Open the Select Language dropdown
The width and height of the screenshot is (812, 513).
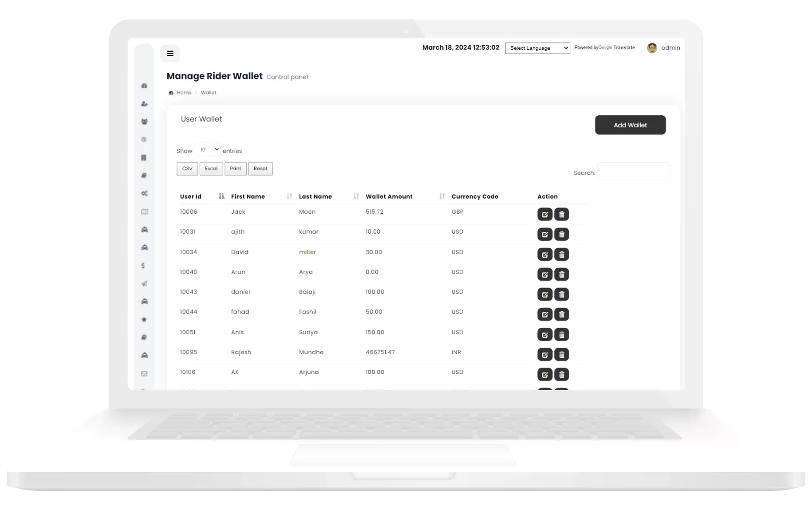point(537,48)
